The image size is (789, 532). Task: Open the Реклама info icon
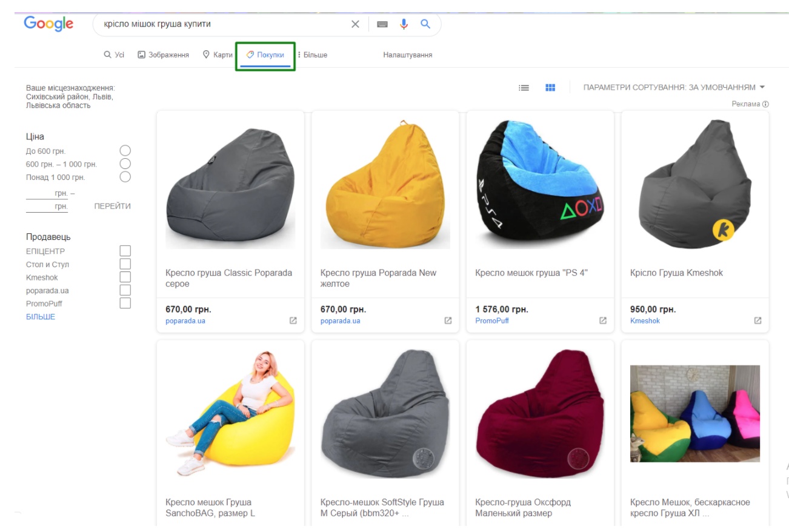[767, 104]
